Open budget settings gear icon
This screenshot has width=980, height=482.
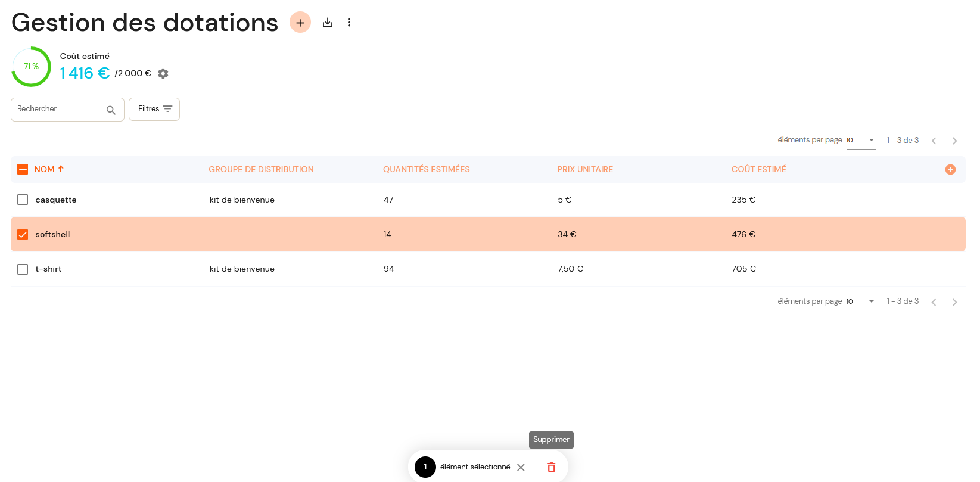163,73
